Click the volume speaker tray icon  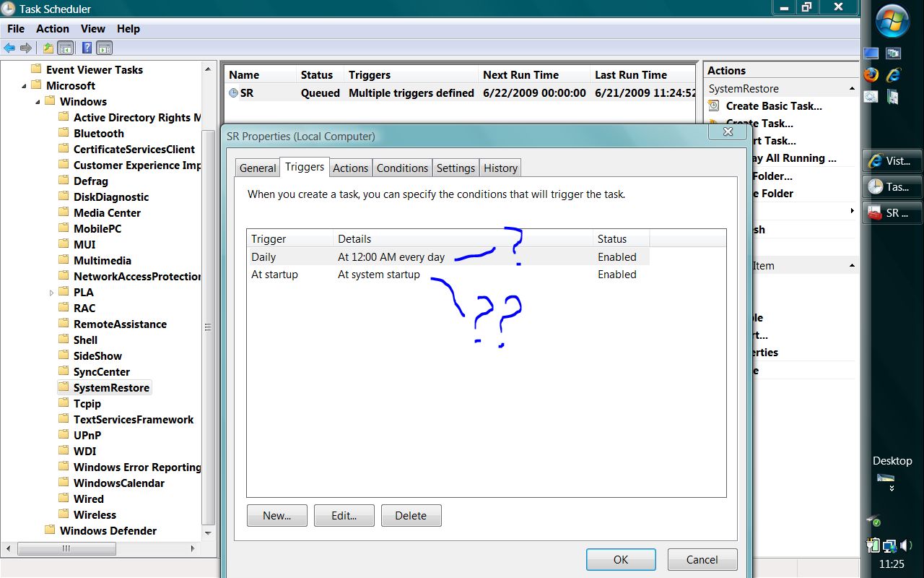(905, 545)
